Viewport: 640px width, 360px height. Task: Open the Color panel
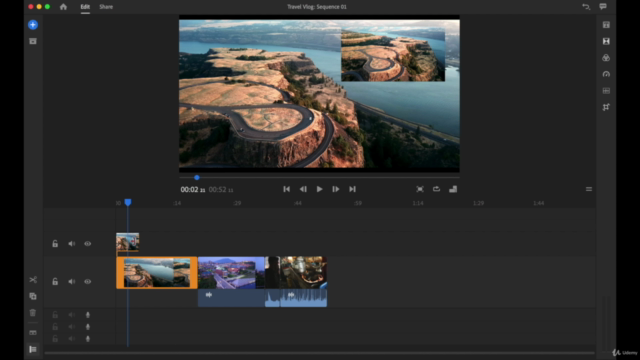[x=606, y=58]
